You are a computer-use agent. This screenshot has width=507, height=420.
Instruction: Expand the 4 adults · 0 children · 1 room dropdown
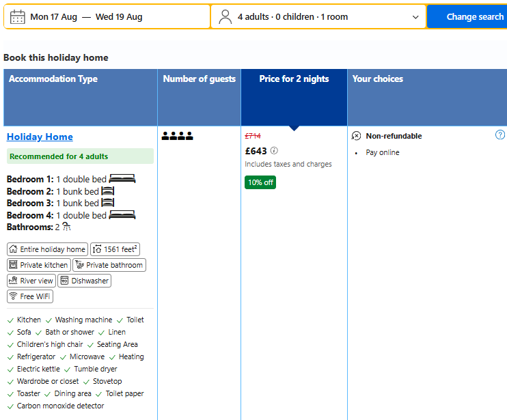[318, 17]
